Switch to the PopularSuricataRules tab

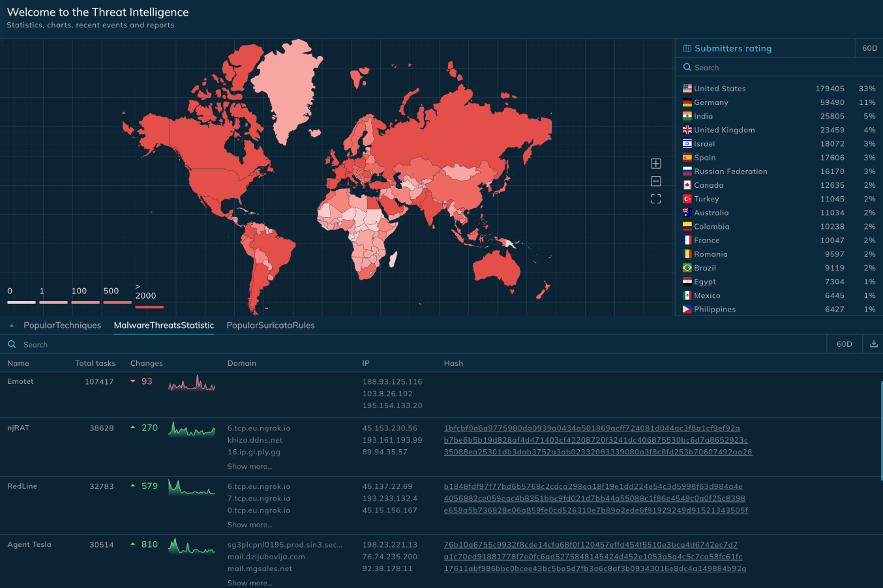[x=271, y=325]
